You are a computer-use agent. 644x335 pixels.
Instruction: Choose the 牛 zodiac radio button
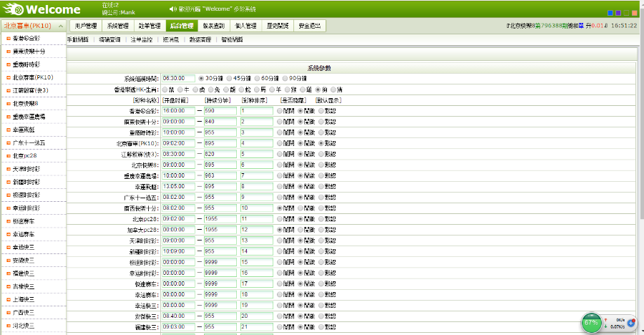tap(180, 89)
